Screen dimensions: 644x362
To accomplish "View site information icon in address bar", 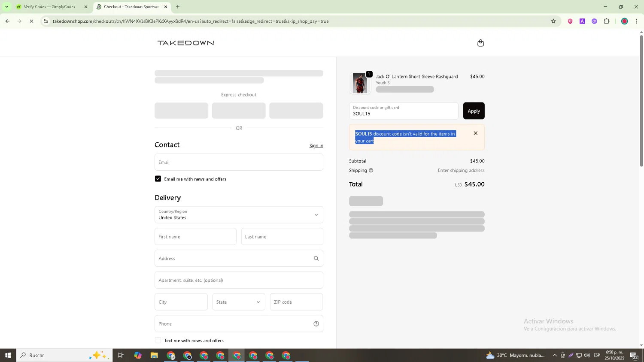I will pos(46,21).
